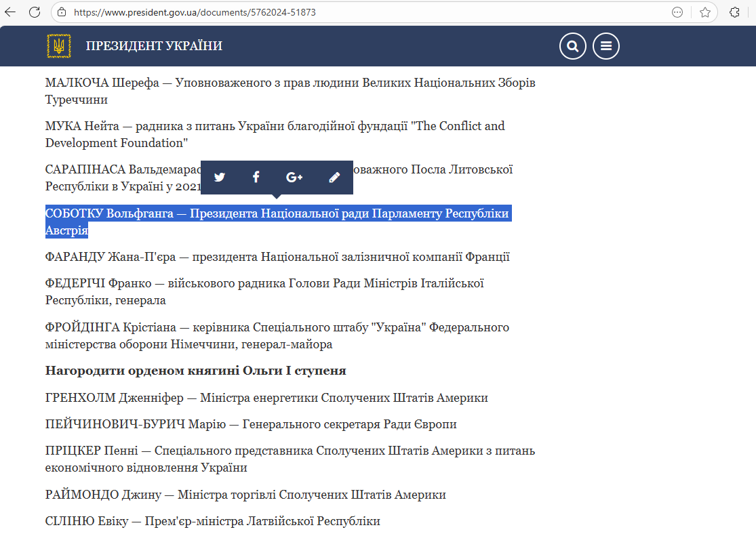Screen dimensions: 756x536
Task: Share selected text on Twitter
Action: point(219,178)
